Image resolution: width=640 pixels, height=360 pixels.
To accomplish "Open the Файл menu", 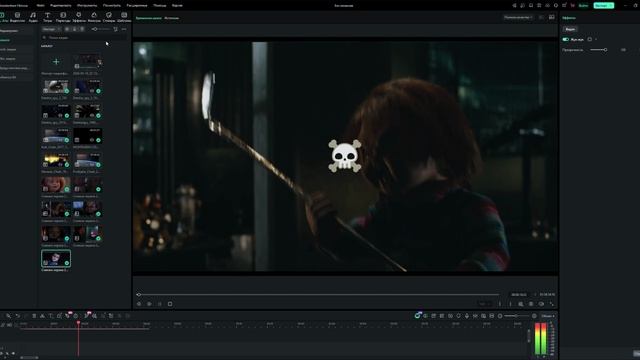I will tap(40, 6).
